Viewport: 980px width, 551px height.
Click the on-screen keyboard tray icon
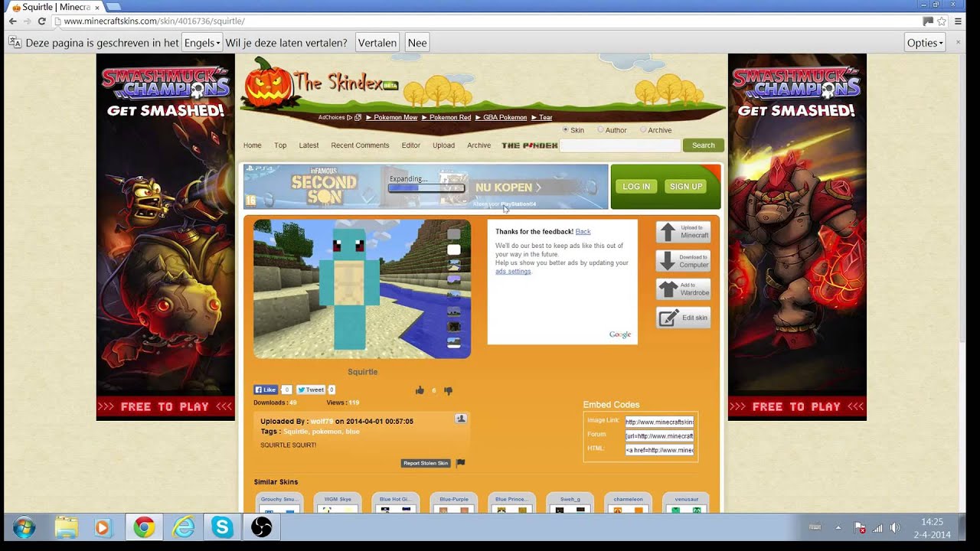click(x=815, y=527)
